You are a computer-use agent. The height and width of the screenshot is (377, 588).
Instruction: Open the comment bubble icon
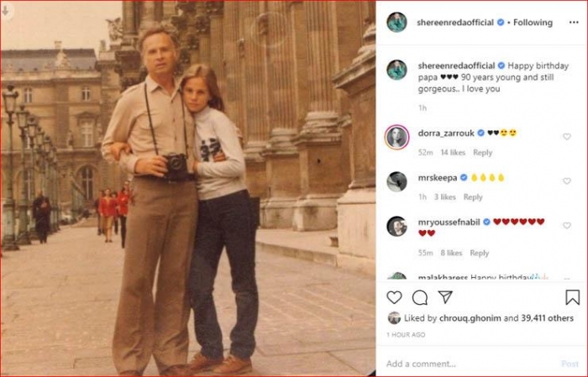(x=420, y=297)
